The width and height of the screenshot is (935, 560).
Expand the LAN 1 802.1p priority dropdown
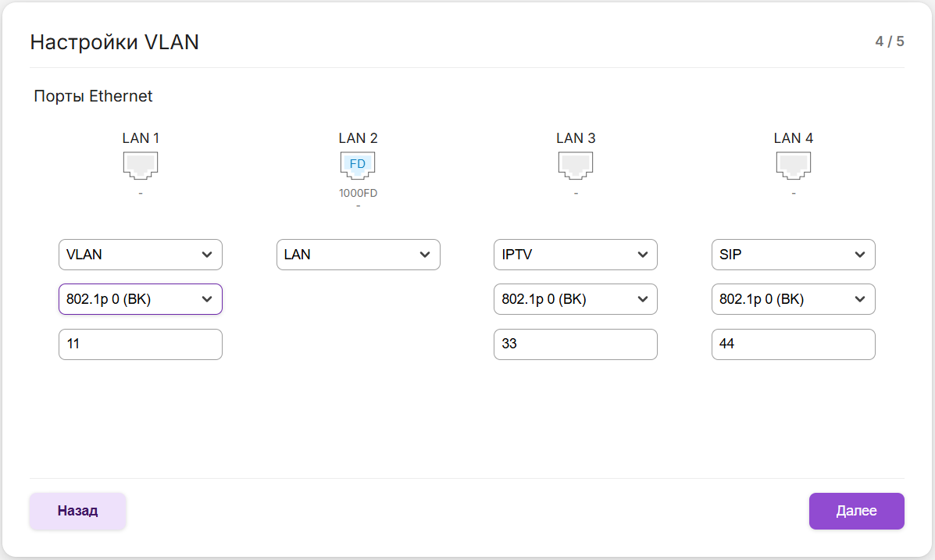pyautogui.click(x=141, y=299)
